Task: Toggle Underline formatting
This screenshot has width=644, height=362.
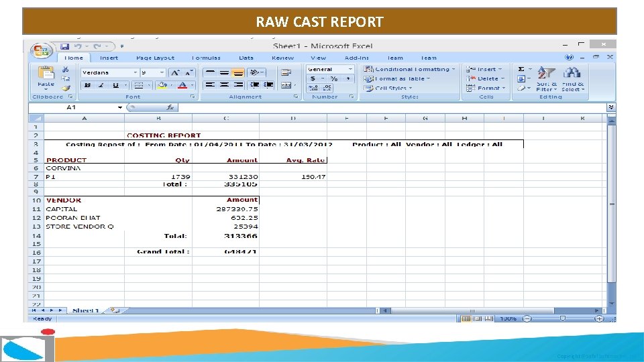Action: point(115,85)
